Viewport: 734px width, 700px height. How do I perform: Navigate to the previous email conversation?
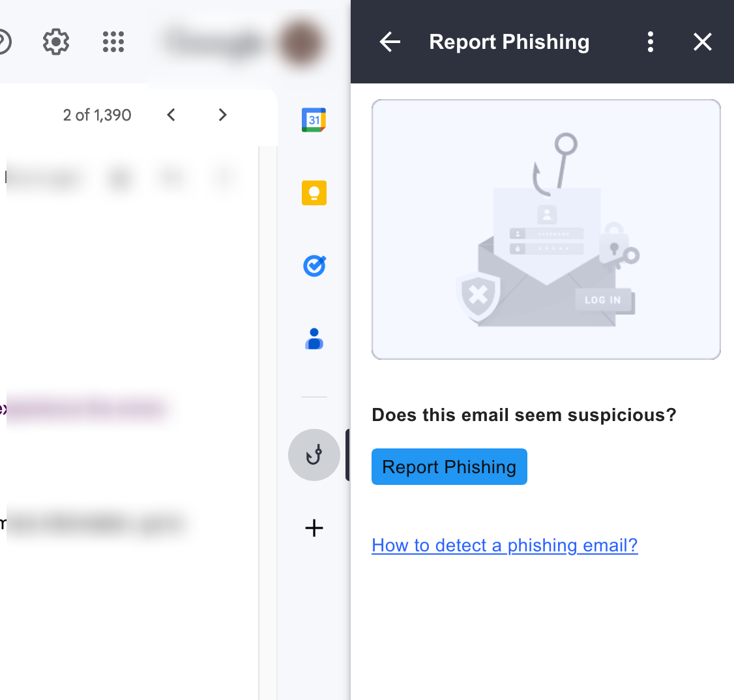coord(170,114)
